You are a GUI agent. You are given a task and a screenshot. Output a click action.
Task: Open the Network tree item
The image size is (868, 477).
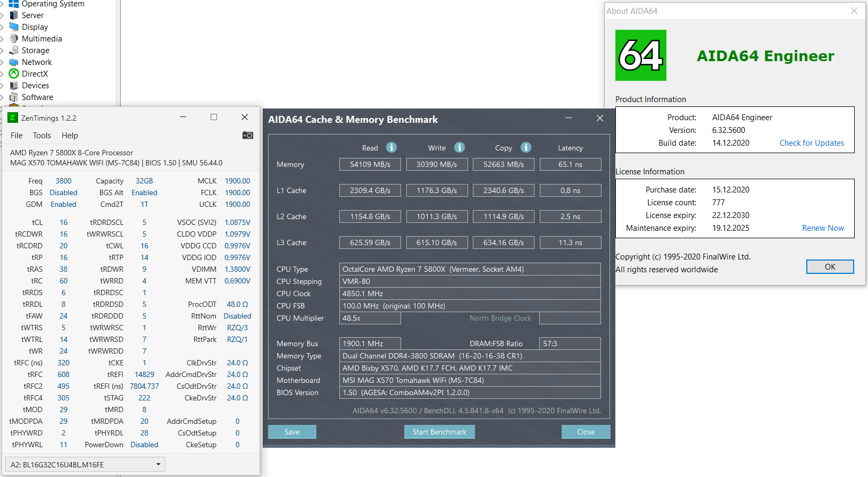pyautogui.click(x=37, y=62)
